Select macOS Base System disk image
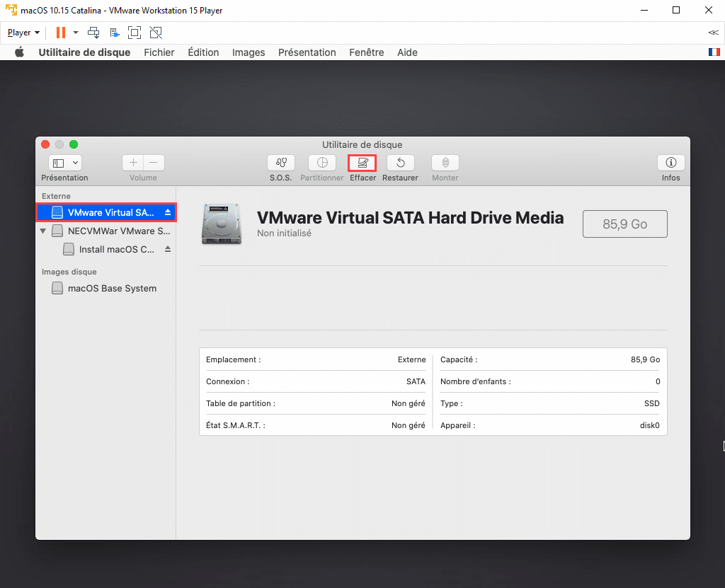 112,289
